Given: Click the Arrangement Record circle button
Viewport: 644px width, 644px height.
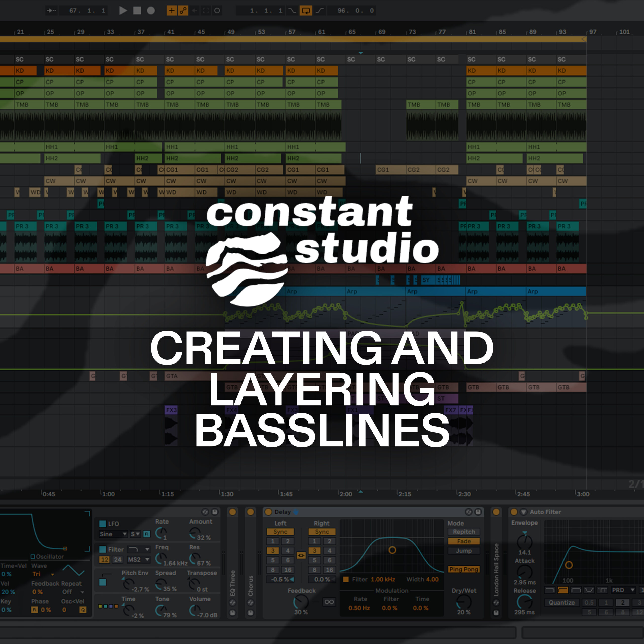Looking at the screenshot, I should click(x=151, y=10).
